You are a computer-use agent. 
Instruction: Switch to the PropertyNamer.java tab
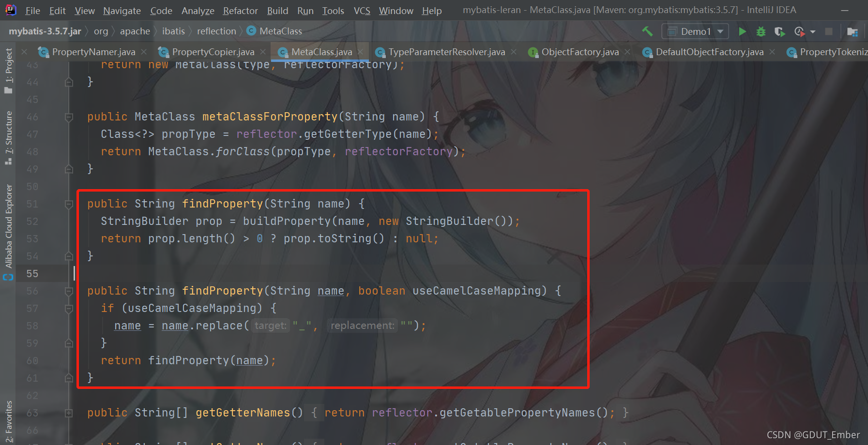[93, 52]
